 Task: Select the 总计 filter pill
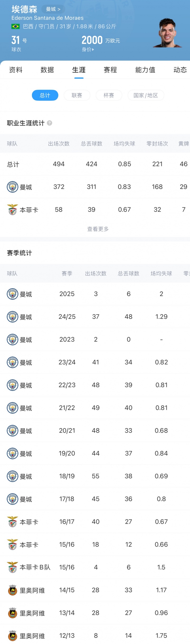(45, 95)
